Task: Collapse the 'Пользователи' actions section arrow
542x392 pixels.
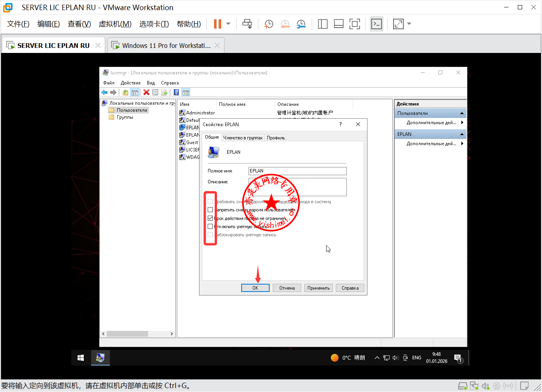Action: click(x=462, y=113)
